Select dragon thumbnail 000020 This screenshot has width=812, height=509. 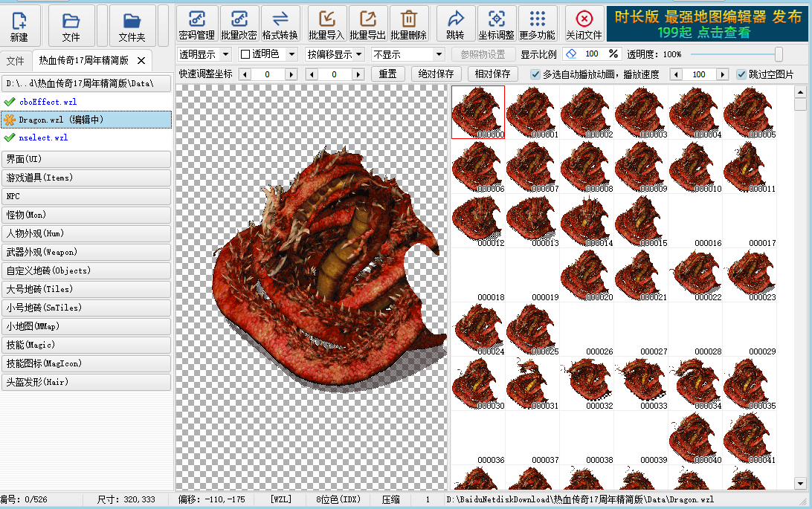click(x=587, y=275)
